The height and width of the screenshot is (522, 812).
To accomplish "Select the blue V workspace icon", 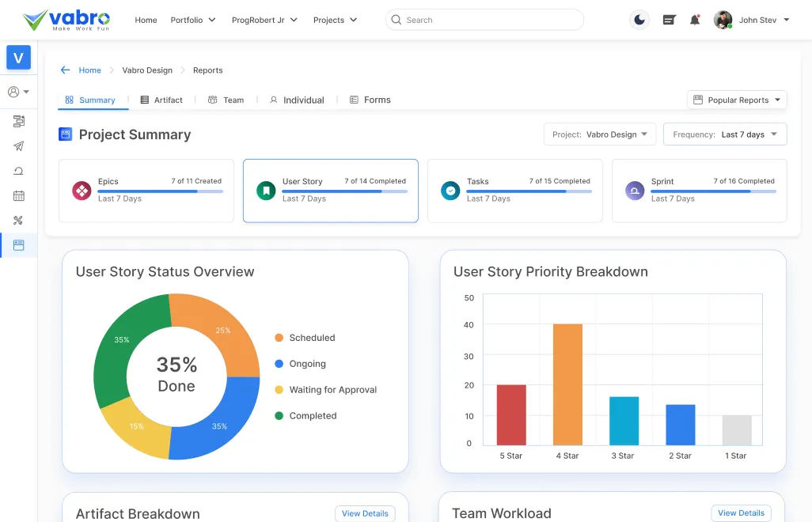I will [18, 58].
